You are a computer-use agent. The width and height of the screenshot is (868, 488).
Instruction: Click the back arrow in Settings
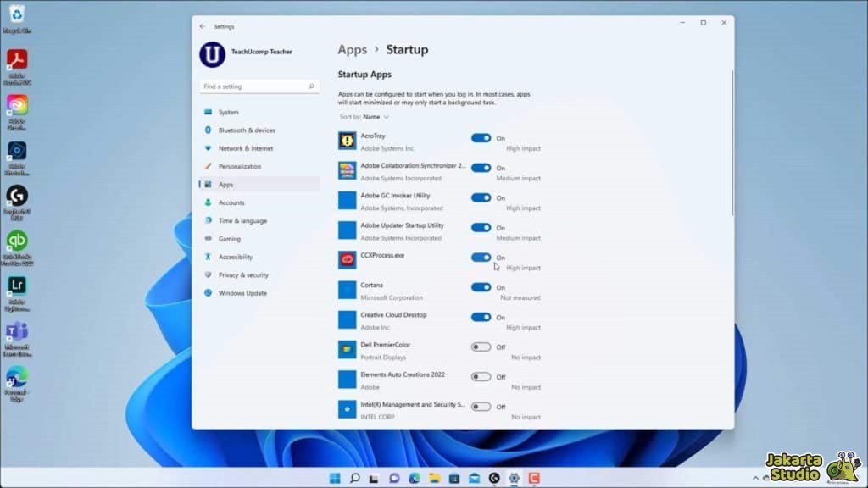coord(203,26)
